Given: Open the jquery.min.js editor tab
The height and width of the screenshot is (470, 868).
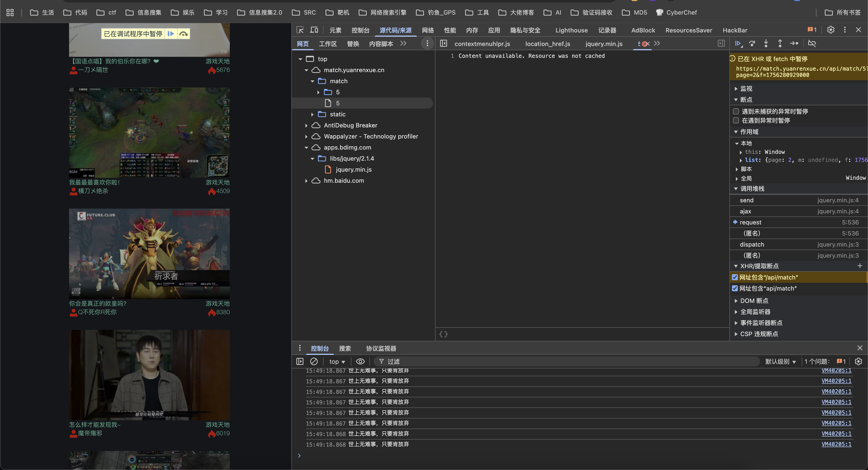Looking at the screenshot, I should pos(604,44).
